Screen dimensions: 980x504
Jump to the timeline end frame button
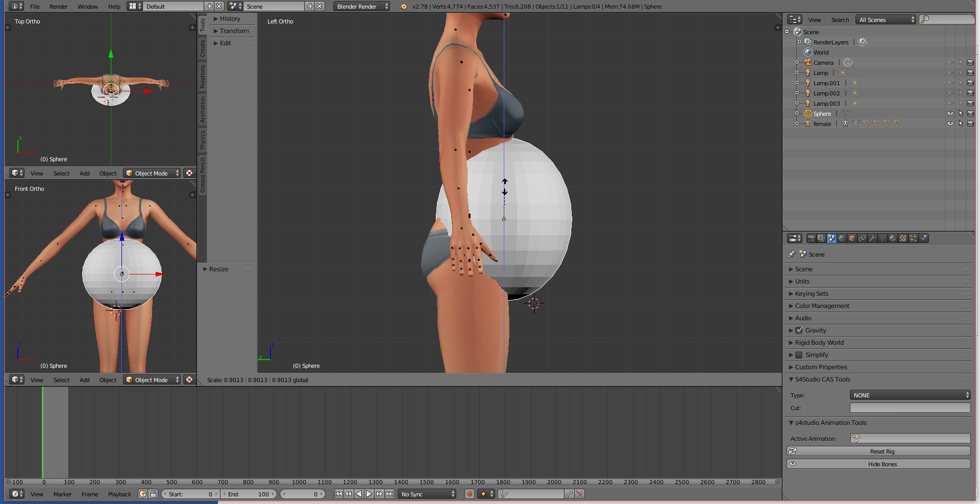(x=390, y=494)
